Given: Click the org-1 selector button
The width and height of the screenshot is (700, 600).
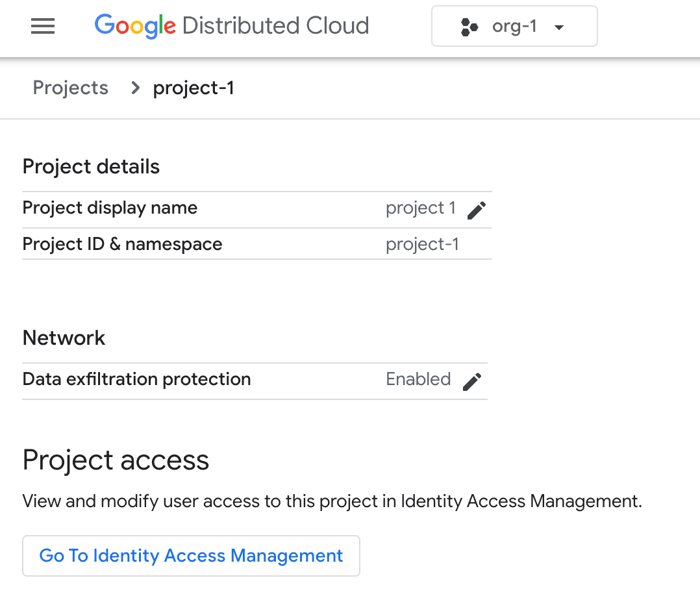Looking at the screenshot, I should (x=514, y=26).
